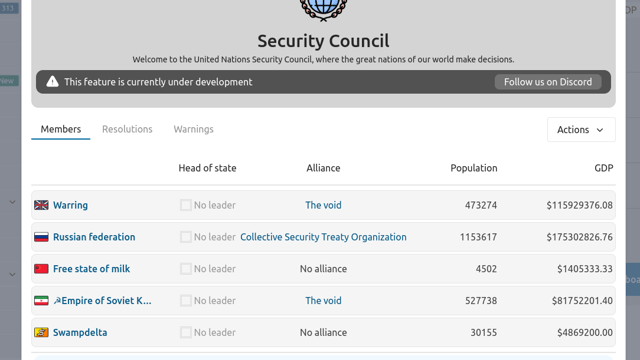This screenshot has height=360, width=640.
Task: Click the leader placeholder box in Warring row
Action: coord(186,205)
